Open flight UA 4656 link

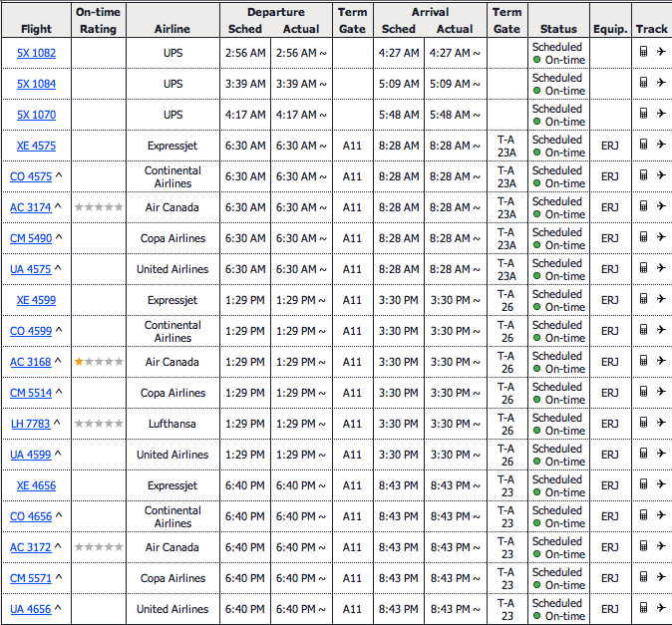click(x=31, y=609)
